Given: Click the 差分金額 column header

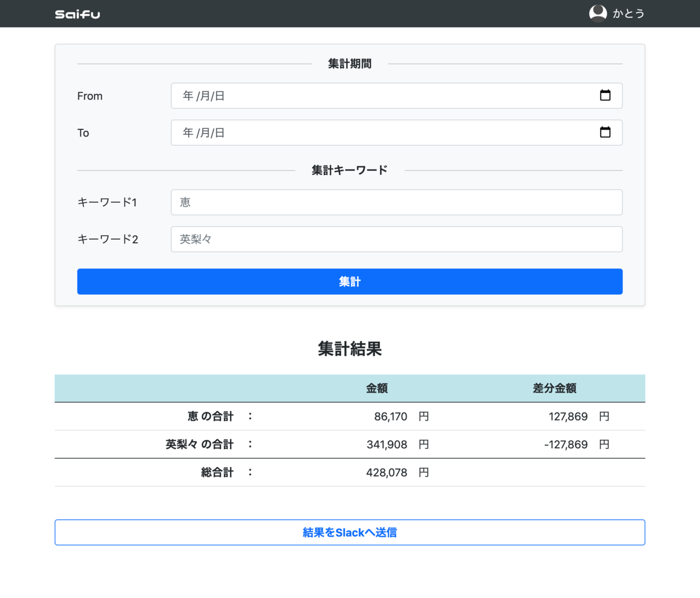Looking at the screenshot, I should 554,388.
